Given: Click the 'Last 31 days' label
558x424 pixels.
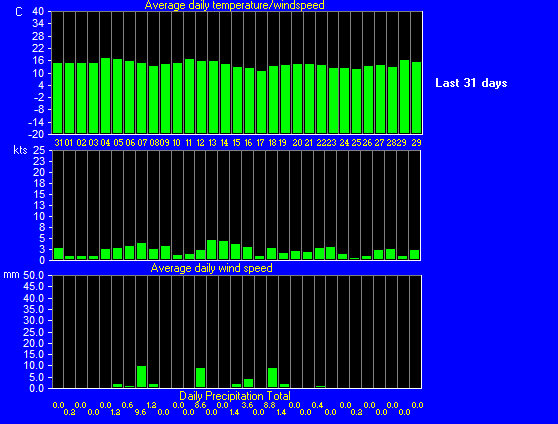Looking at the screenshot, I should (471, 83).
